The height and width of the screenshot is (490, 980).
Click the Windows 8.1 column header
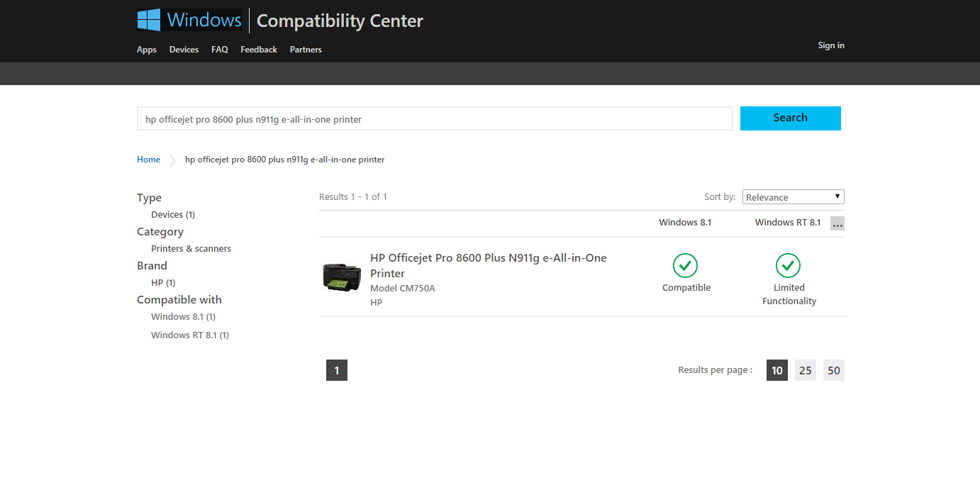[685, 223]
